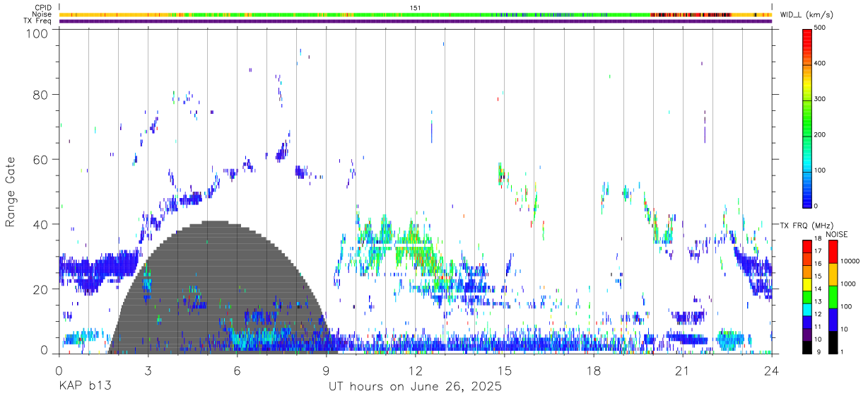Click the TX frequency legend label '18'

(819, 238)
